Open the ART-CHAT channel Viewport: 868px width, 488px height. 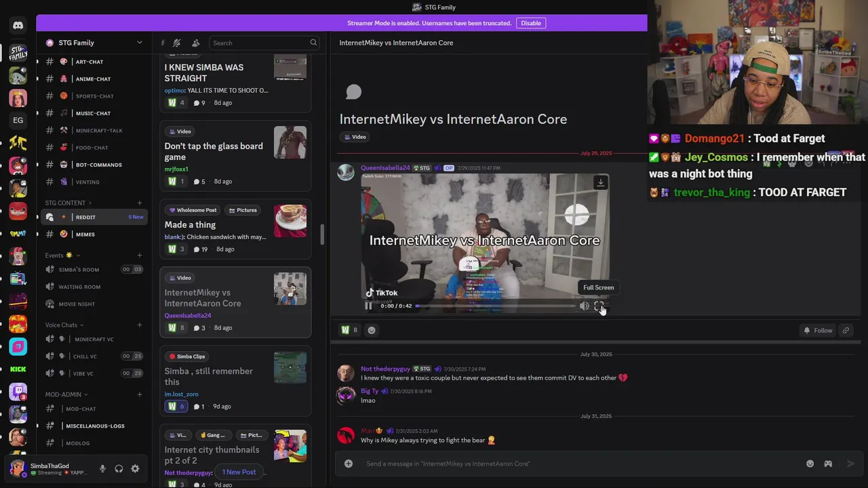coord(94,62)
